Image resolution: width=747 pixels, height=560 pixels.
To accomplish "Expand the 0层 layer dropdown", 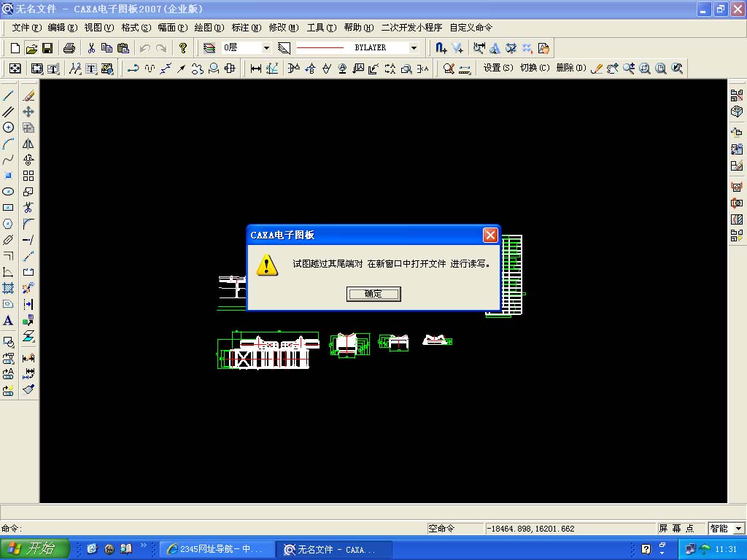I will coord(266,47).
